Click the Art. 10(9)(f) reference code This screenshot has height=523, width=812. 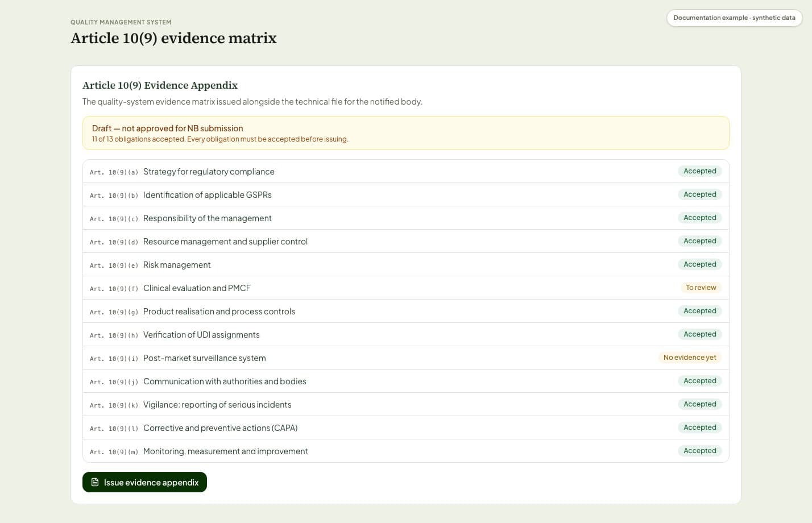114,289
